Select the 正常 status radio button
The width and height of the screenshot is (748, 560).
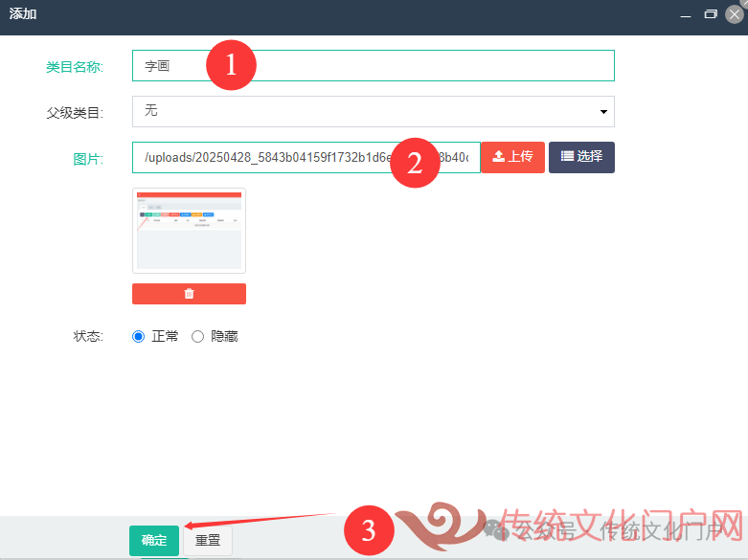click(x=138, y=337)
